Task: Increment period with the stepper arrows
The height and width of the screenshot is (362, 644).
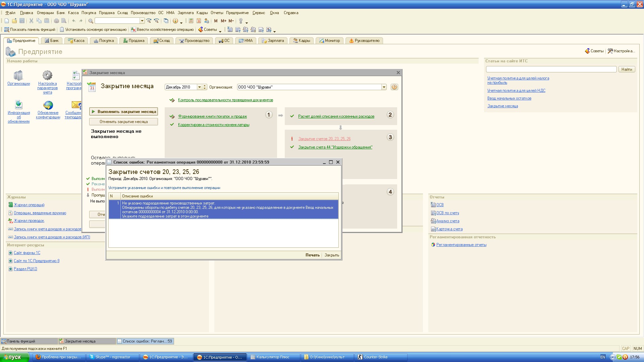Action: pyautogui.click(x=205, y=86)
